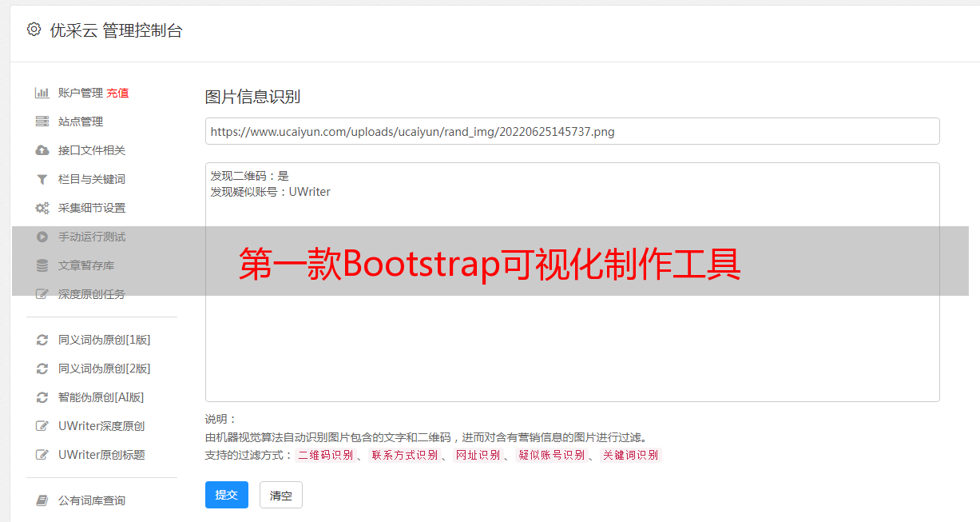Click the server icon next to 站点管理
Screen dimensions: 980x522
(42, 122)
